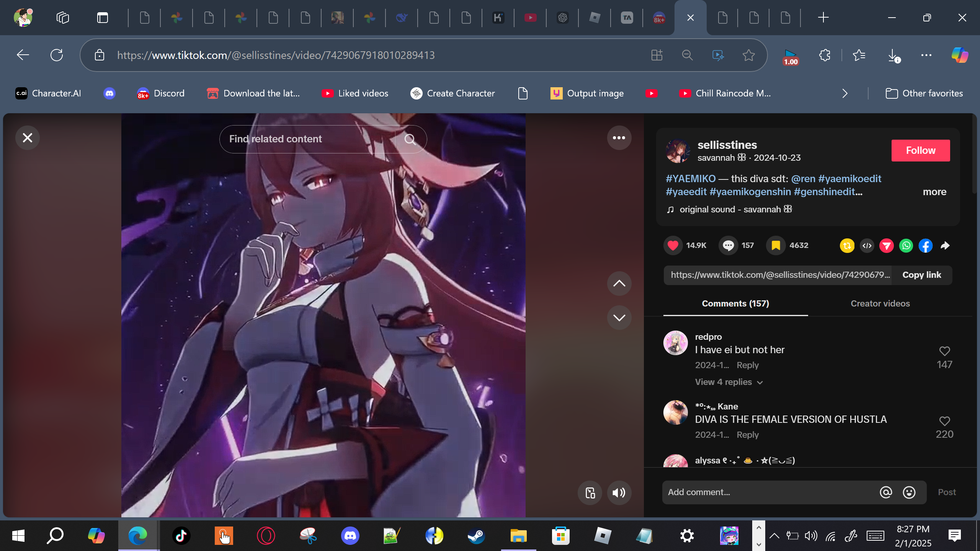Switch to the Creator videos tab
This screenshot has width=980, height=551.
pyautogui.click(x=880, y=303)
